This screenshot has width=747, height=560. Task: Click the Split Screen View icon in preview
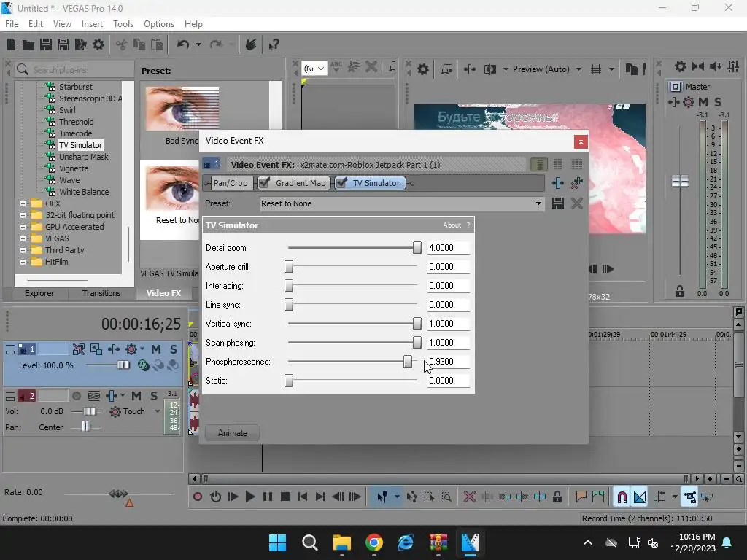click(x=489, y=69)
